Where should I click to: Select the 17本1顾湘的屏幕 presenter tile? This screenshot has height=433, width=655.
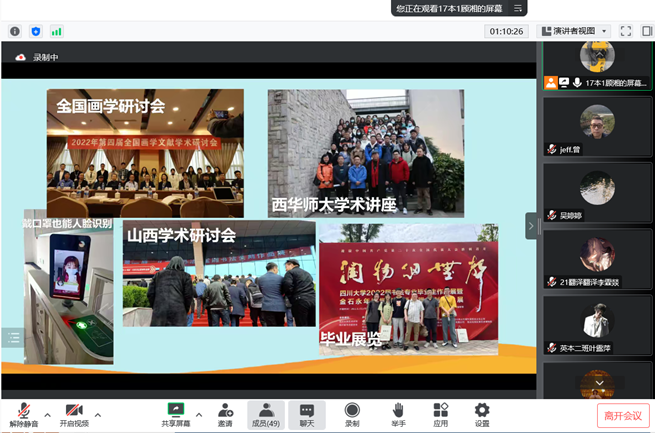click(x=597, y=65)
